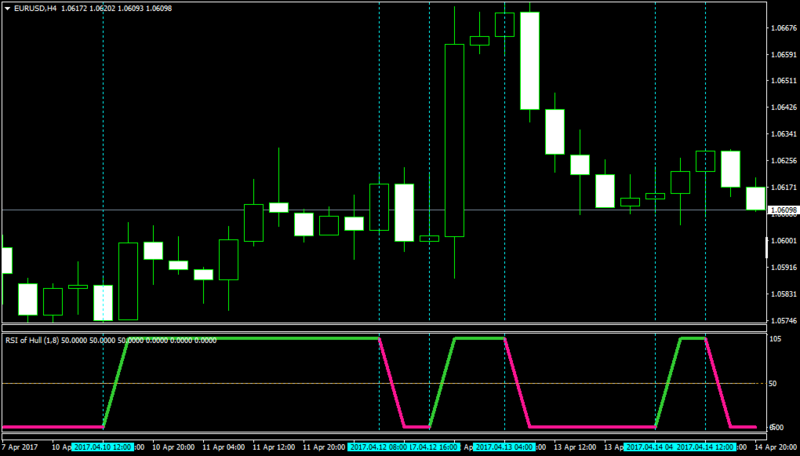The width and height of the screenshot is (800, 456).
Task: Click the 1.05916 price scale label
Action: coord(785,267)
